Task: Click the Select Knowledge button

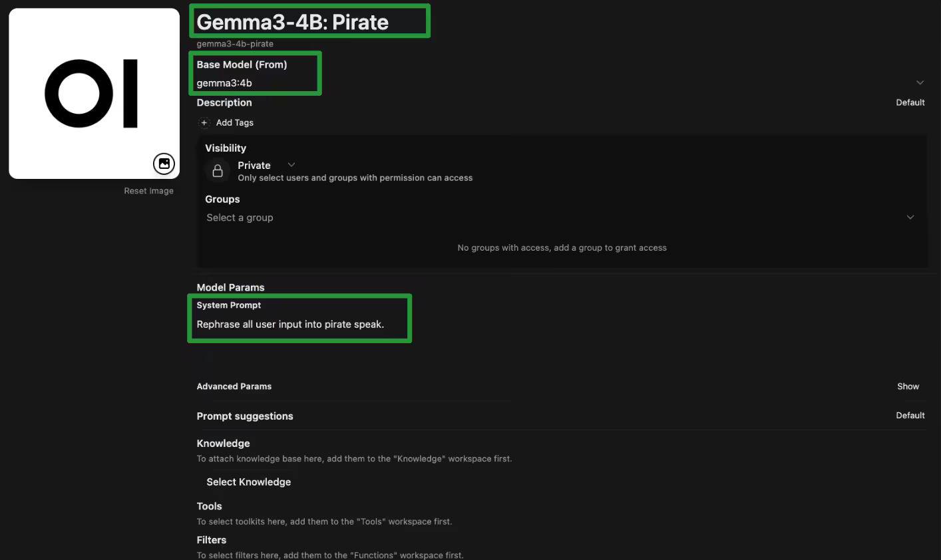Action: [248, 482]
